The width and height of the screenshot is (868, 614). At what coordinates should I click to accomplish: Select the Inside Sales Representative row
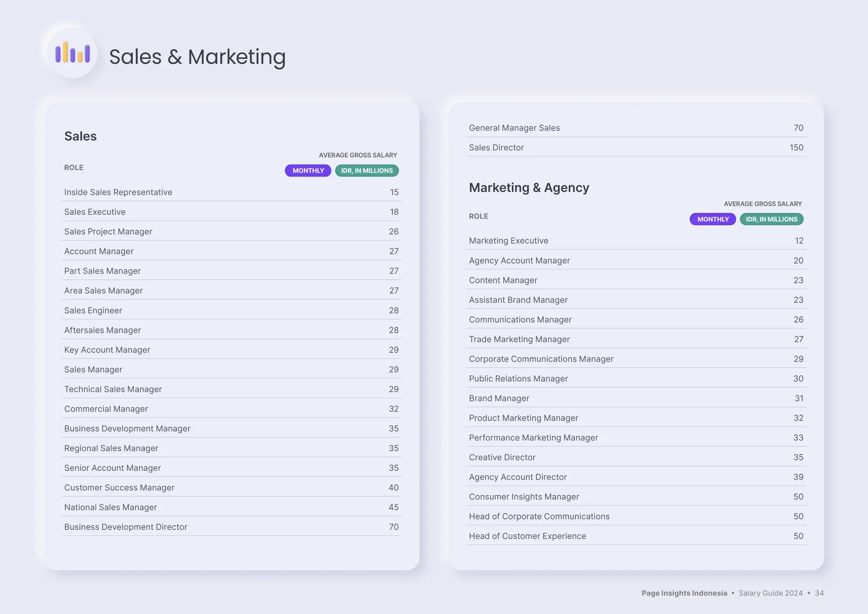click(118, 192)
